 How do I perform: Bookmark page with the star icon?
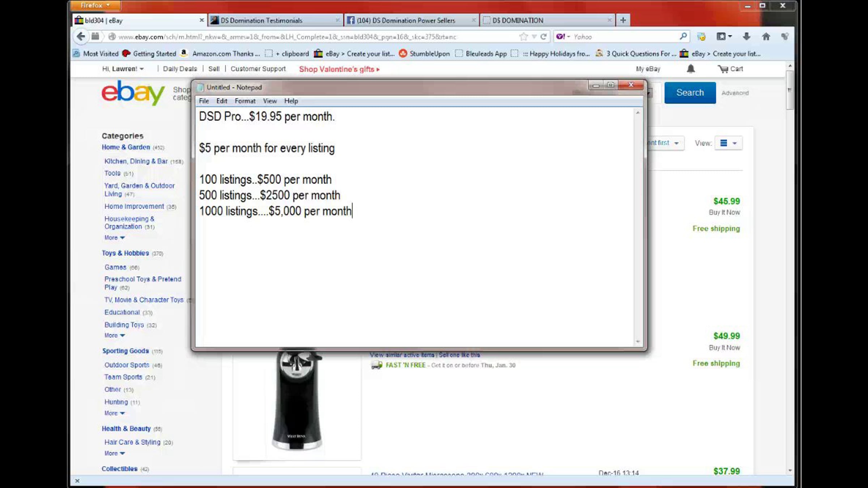click(523, 37)
